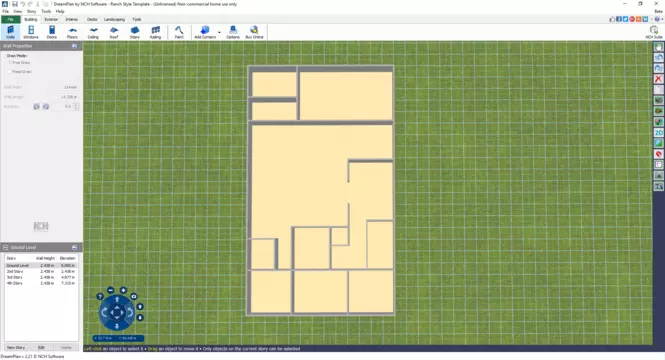The image size is (665, 360).
Task: Select the Railing tool
Action: pyautogui.click(x=156, y=32)
